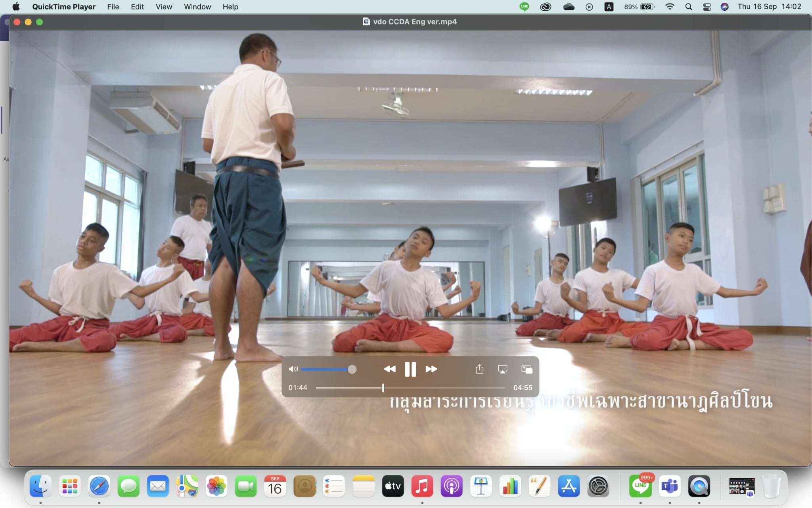Adjust the volume slider knob

pos(352,369)
